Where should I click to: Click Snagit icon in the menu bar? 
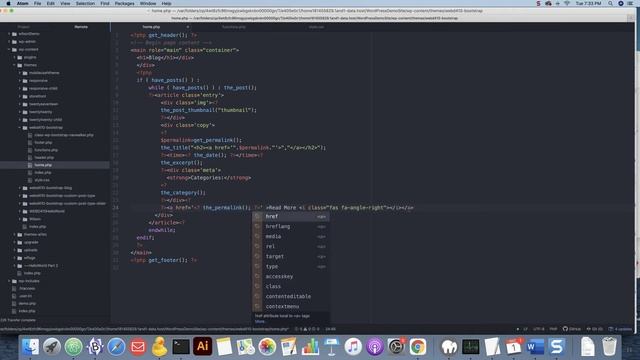pos(538,3)
